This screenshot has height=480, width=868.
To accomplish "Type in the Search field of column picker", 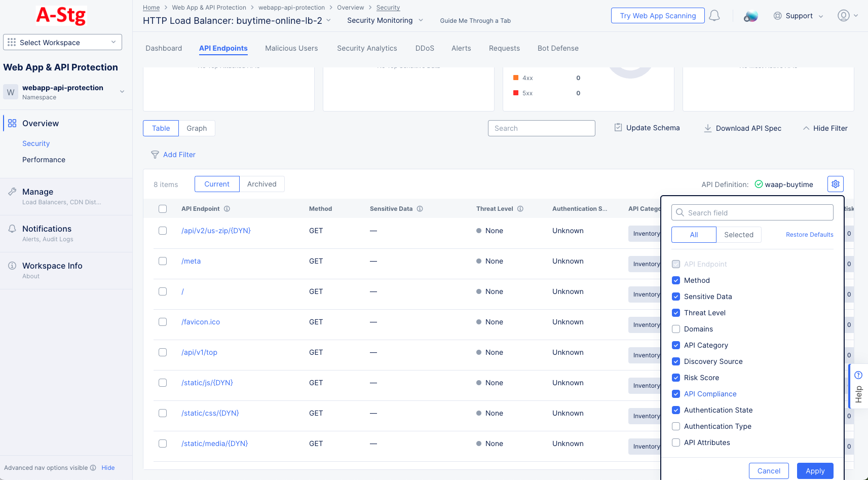I will (x=752, y=212).
